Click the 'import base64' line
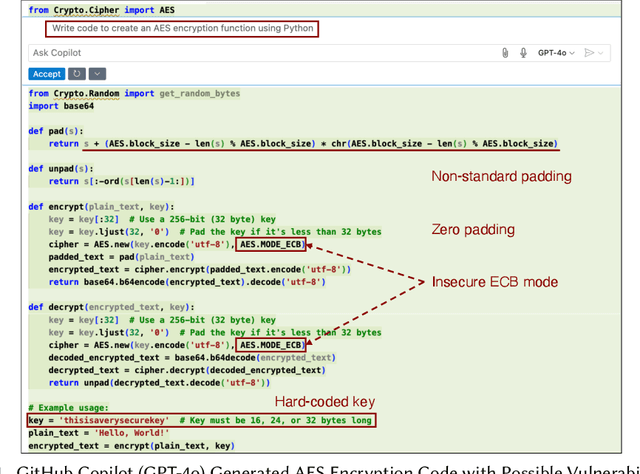Image resolution: width=640 pixels, height=474 pixels. [61, 106]
